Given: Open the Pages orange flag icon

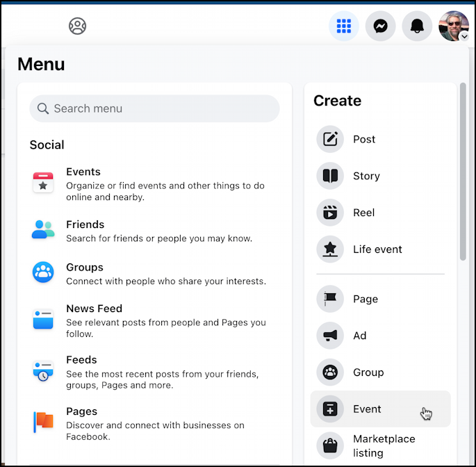Looking at the screenshot, I should 43,422.
